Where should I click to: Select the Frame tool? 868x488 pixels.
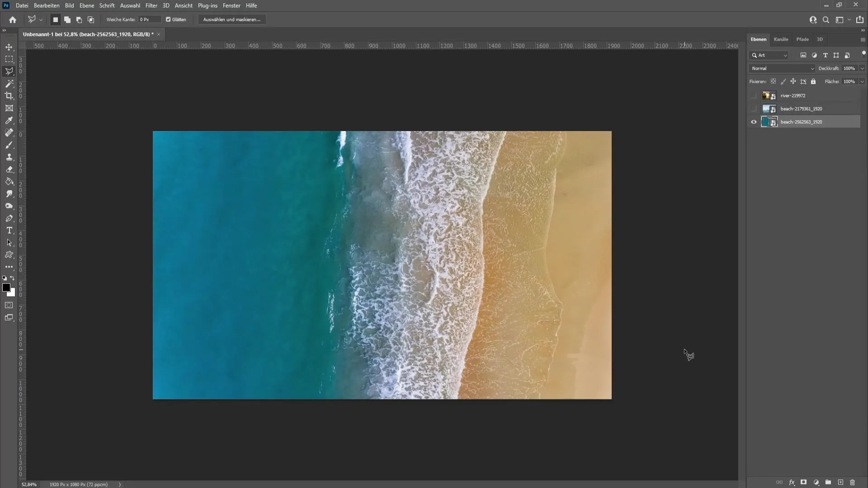coord(9,108)
